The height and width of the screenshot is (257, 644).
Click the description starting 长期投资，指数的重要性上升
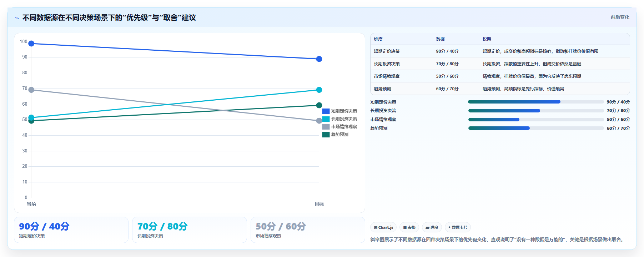click(x=532, y=64)
